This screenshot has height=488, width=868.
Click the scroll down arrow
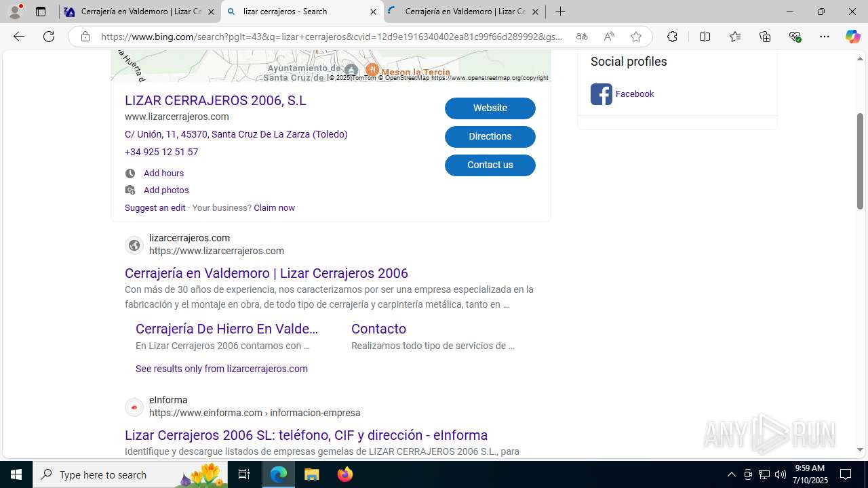pyautogui.click(x=860, y=449)
